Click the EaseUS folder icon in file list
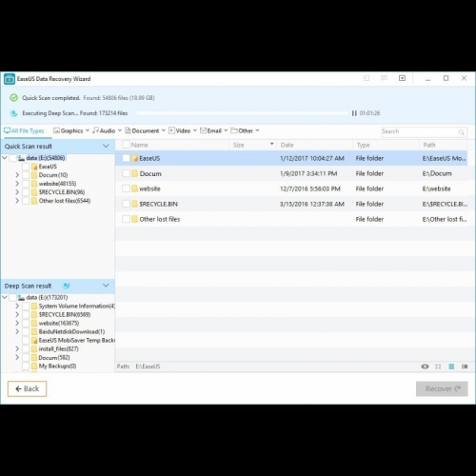Screen dimensions: 476x476 [134, 158]
